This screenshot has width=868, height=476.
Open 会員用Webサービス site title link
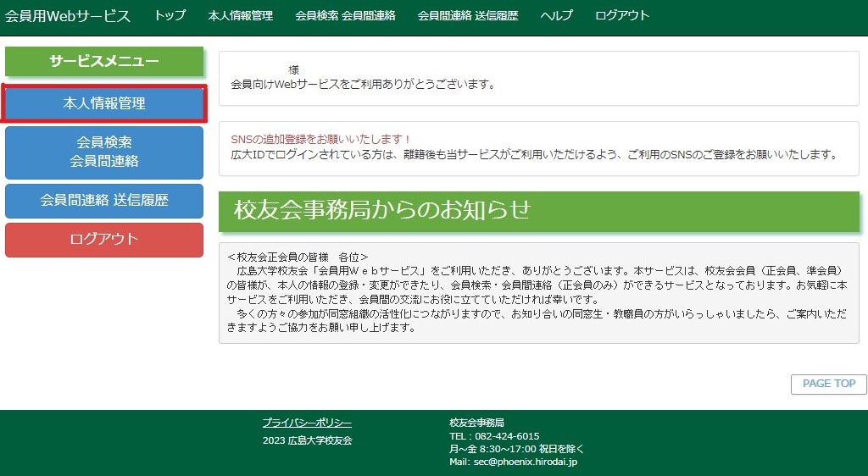(68, 16)
